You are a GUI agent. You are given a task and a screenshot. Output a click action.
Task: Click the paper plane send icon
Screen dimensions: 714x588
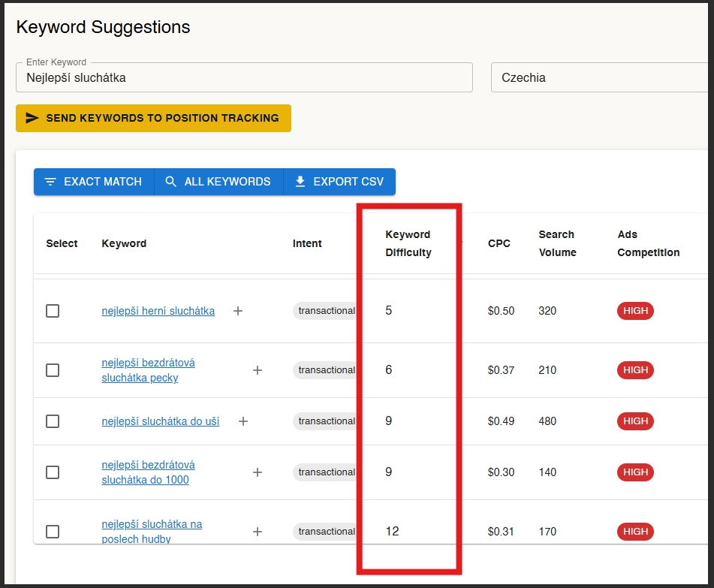pyautogui.click(x=32, y=118)
